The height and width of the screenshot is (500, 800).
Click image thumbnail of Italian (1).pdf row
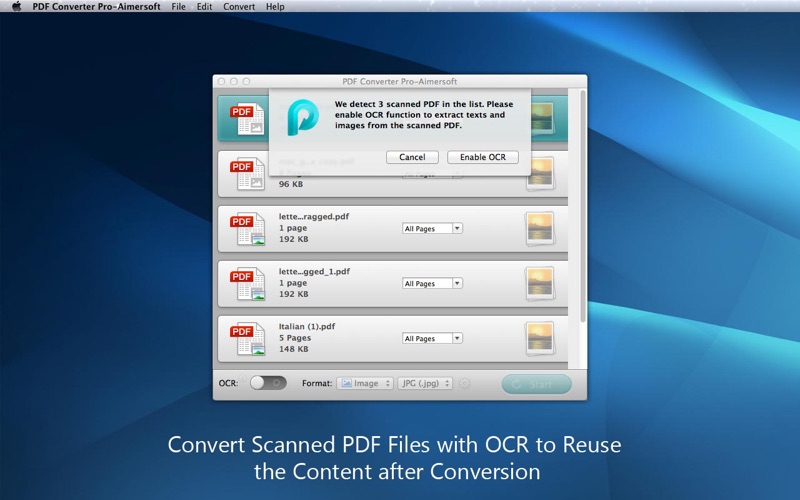coord(540,338)
